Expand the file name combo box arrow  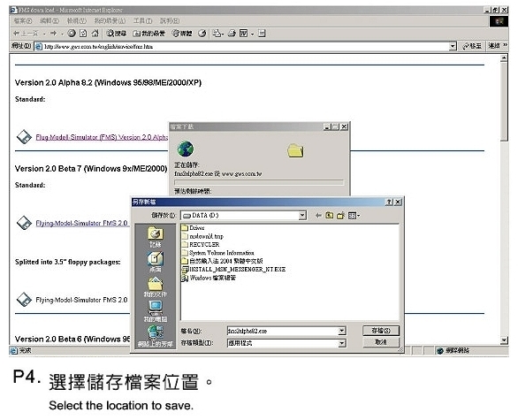tap(342, 331)
